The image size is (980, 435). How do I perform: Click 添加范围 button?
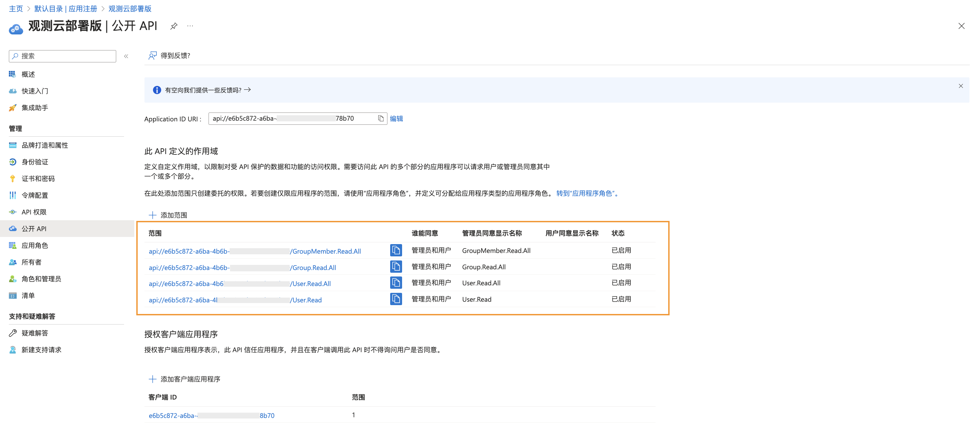point(168,215)
